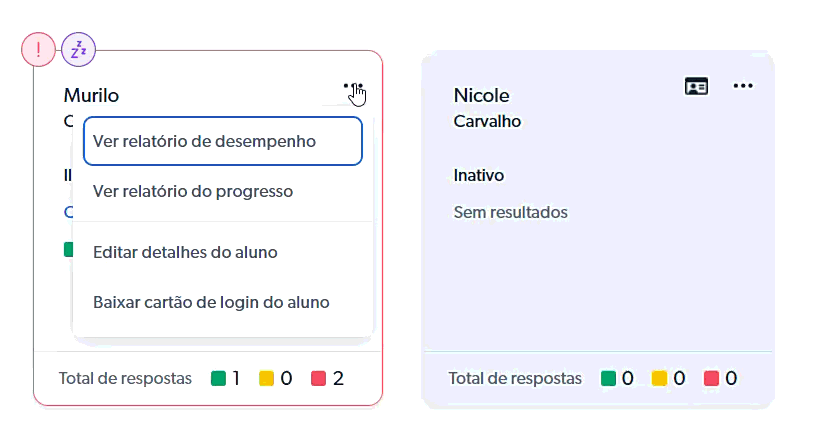Select Editar detalhes do aluno
The width and height of the screenshot is (816, 422).
[184, 252]
